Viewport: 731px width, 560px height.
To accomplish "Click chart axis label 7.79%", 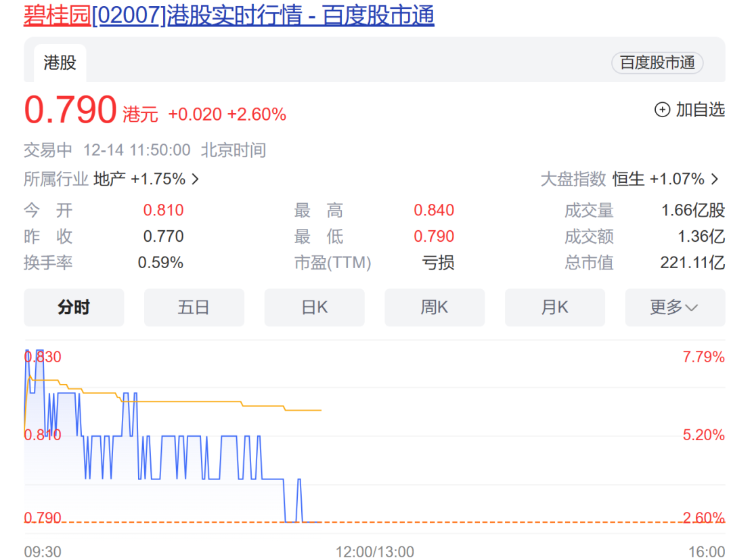I will 703,357.
